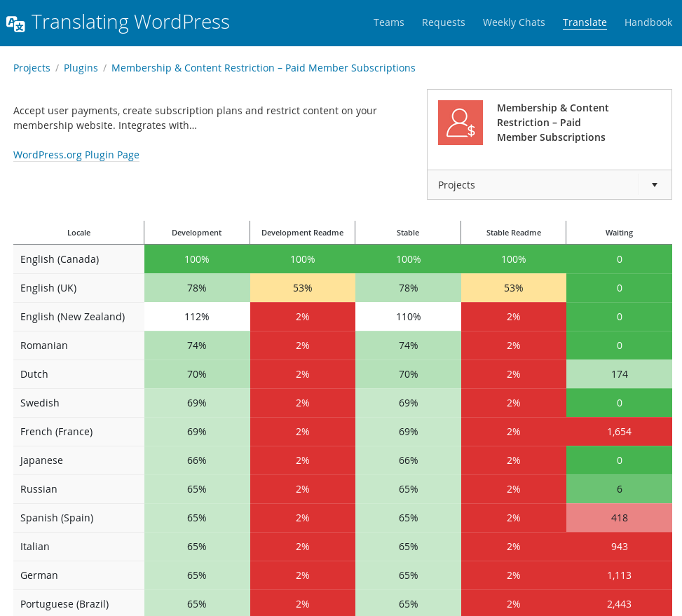This screenshot has height=616, width=682.
Task: Open English (UK) Waiting 0 cell
Action: click(620, 288)
